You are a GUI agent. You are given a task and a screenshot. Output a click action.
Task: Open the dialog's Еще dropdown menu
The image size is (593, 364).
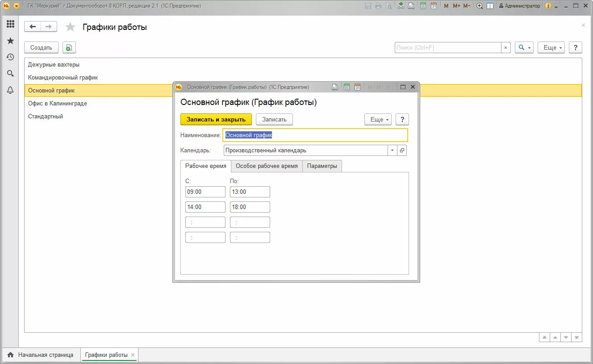tap(378, 119)
